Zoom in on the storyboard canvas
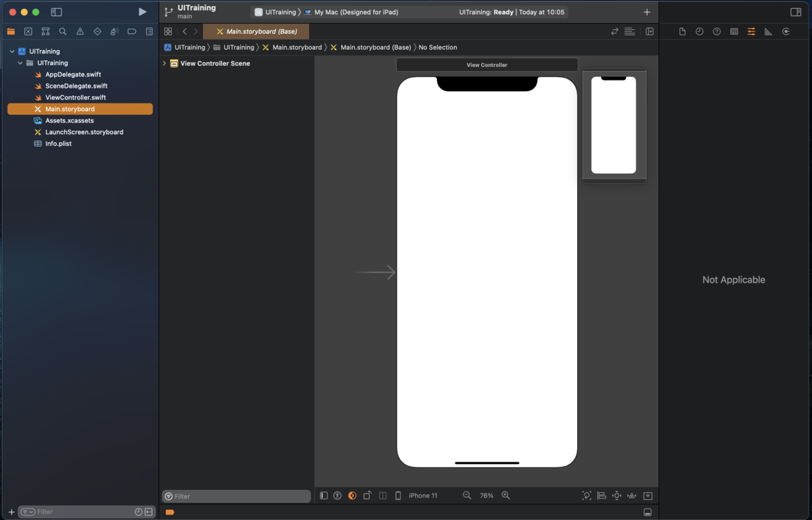 pos(505,496)
